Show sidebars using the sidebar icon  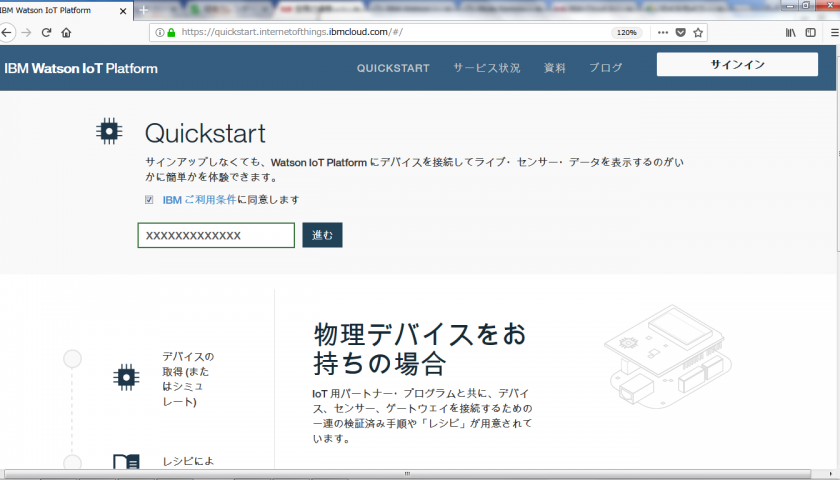click(811, 32)
